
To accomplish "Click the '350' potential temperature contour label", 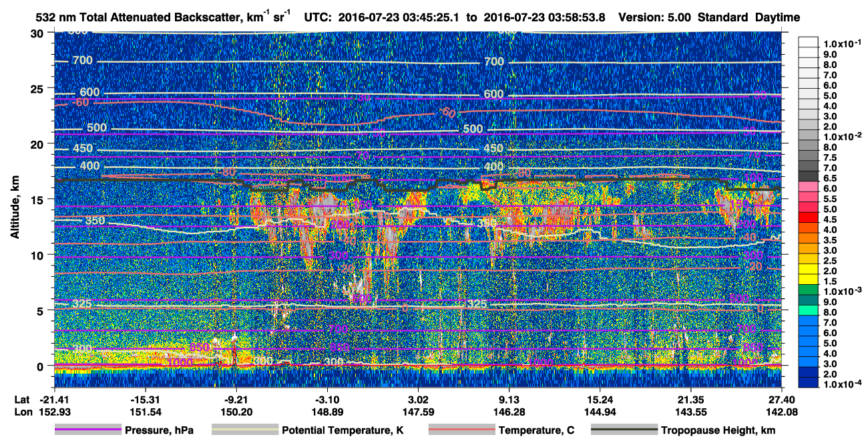I will tap(95, 221).
